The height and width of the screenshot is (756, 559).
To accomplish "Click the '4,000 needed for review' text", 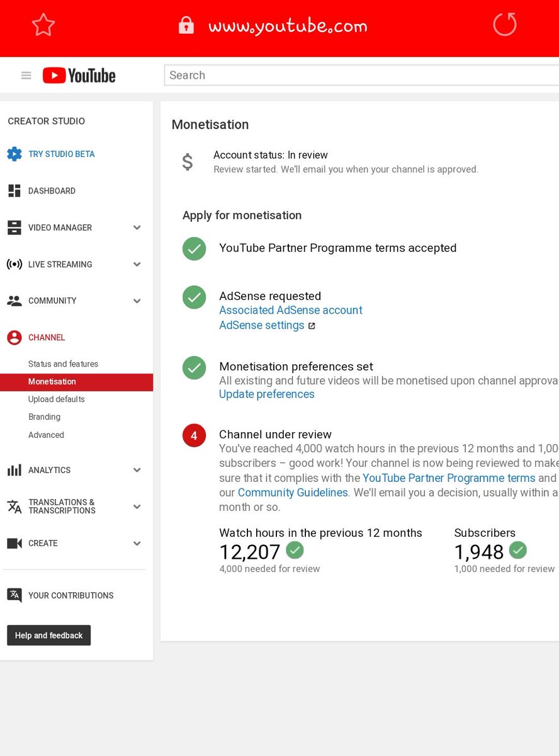I will click(269, 569).
